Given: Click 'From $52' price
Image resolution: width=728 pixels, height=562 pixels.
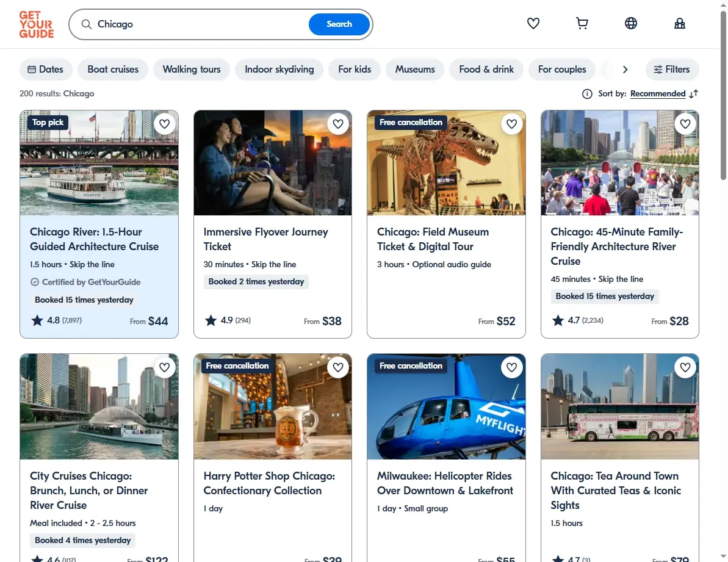Looking at the screenshot, I should (497, 321).
